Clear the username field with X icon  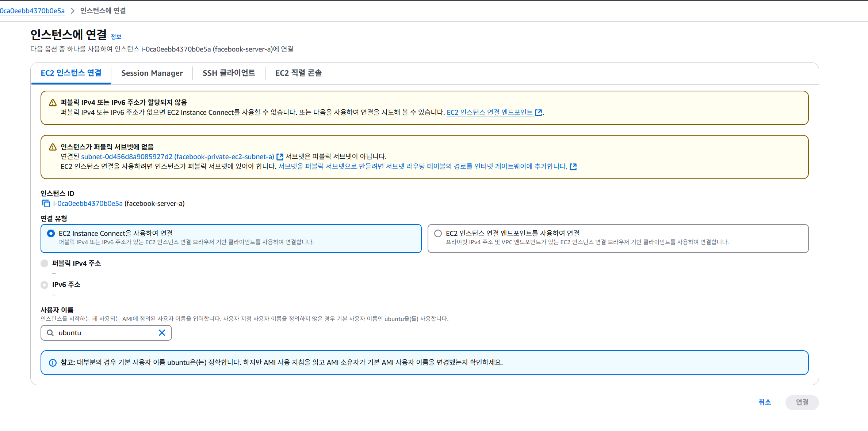pos(162,333)
